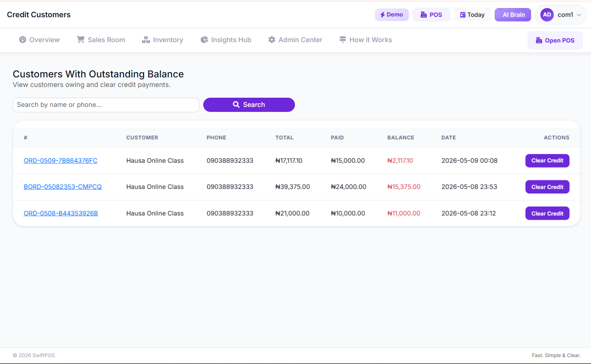Click the © 2026 SwiftPOS footer text
This screenshot has height=364, width=591.
click(34, 355)
